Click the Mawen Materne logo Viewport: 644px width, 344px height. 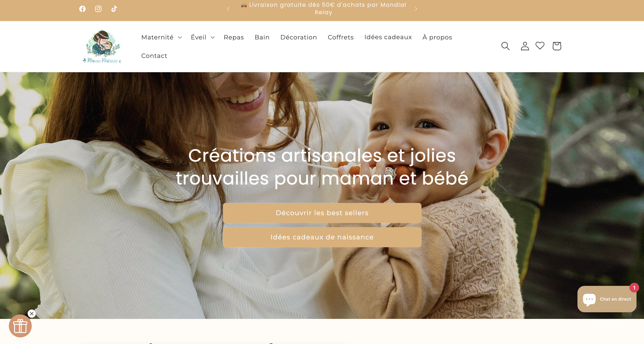click(102, 46)
